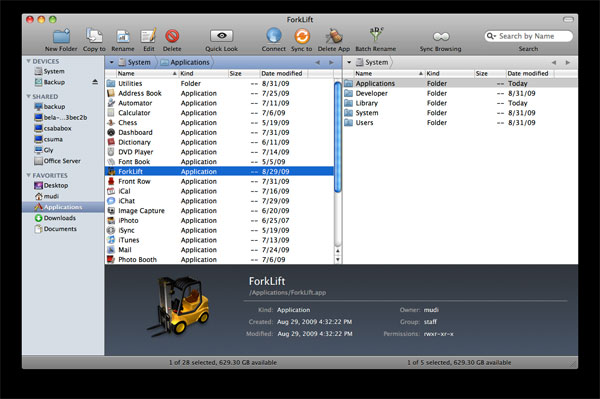Select Utilities folder in left pane
600x399 pixels.
point(219,83)
